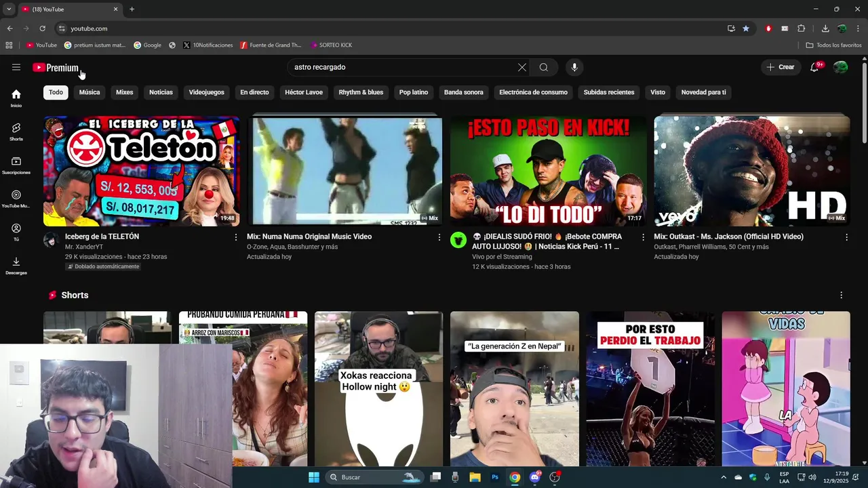Open the Chrome three-dot menu
Viewport: 868px width, 488px height.
[x=858, y=28]
